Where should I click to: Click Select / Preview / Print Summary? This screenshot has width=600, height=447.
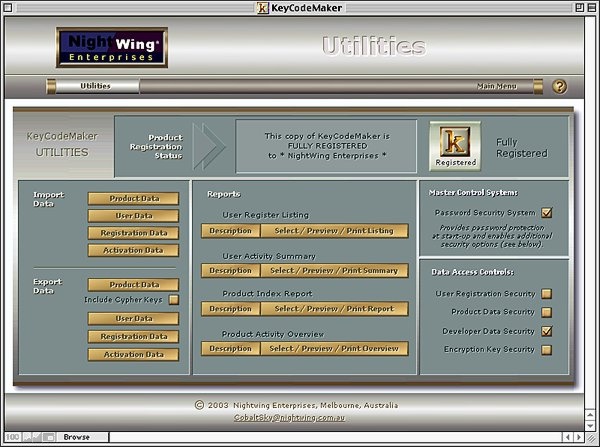(334, 271)
